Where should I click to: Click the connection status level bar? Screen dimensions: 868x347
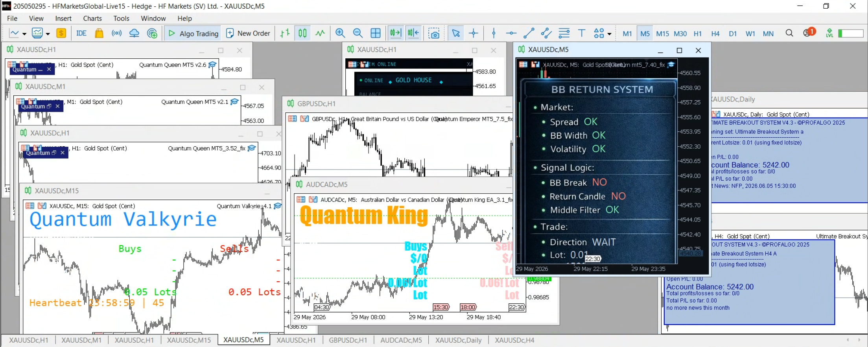tap(851, 33)
